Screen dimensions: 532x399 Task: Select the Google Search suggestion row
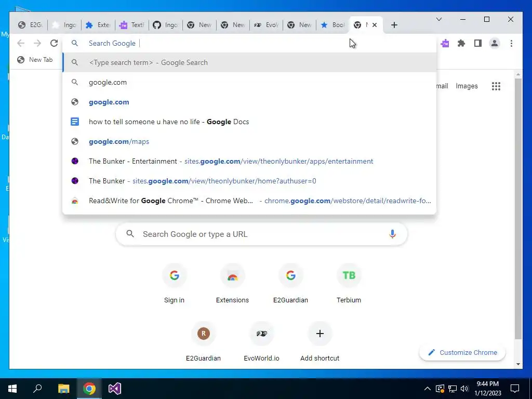click(249, 62)
